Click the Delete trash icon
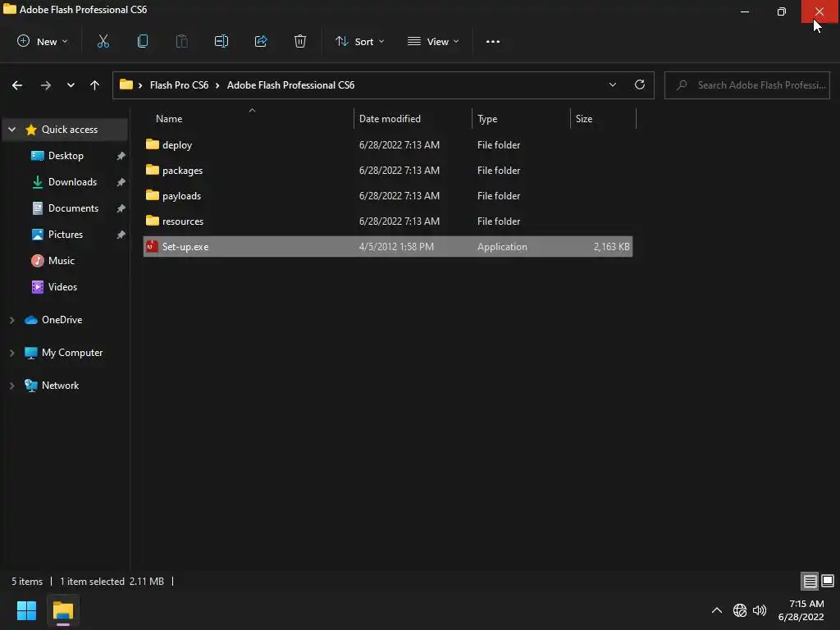Image resolution: width=840 pixels, height=630 pixels. pos(300,41)
